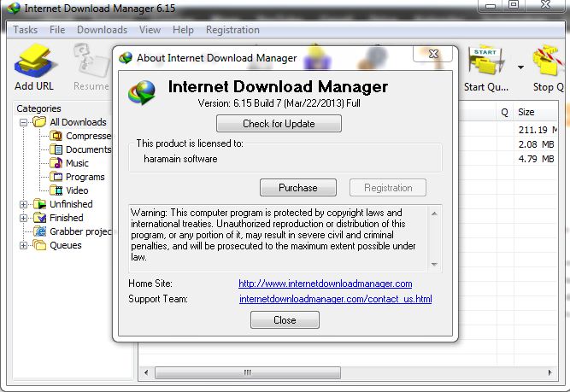This screenshot has width=570, height=392.
Task: Maximize the main IDM window
Action: pyautogui.click(x=513, y=5)
